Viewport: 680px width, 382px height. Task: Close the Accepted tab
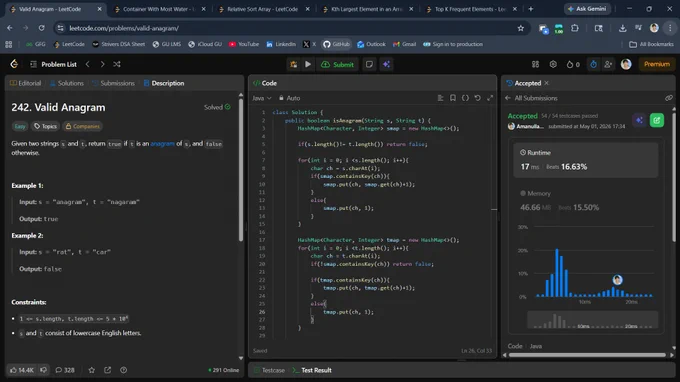click(x=546, y=83)
